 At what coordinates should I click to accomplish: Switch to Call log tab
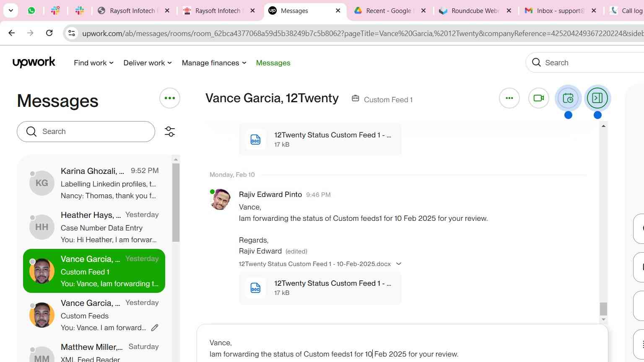point(626,10)
